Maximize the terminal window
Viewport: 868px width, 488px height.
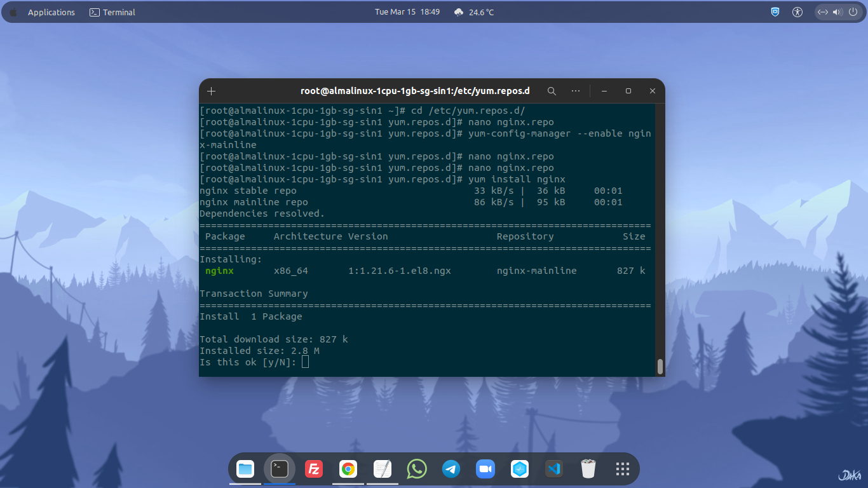(628, 91)
